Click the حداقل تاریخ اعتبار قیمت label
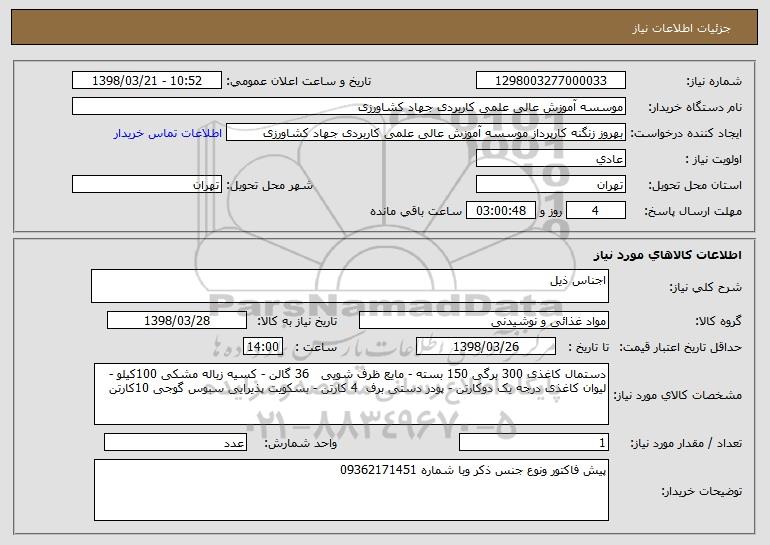Screen dimensions: 770x545 (x=680, y=347)
